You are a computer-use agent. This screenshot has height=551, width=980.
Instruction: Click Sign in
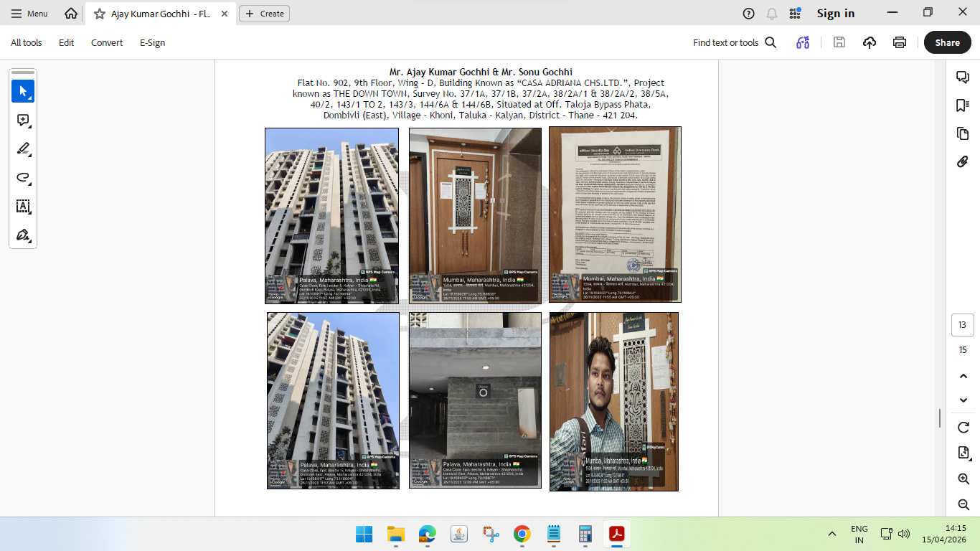click(x=836, y=14)
